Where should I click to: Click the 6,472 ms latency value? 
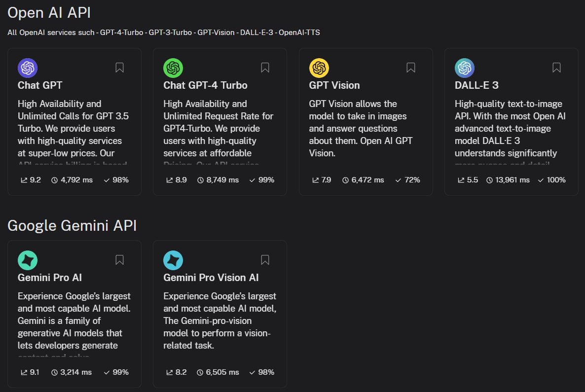(x=367, y=180)
